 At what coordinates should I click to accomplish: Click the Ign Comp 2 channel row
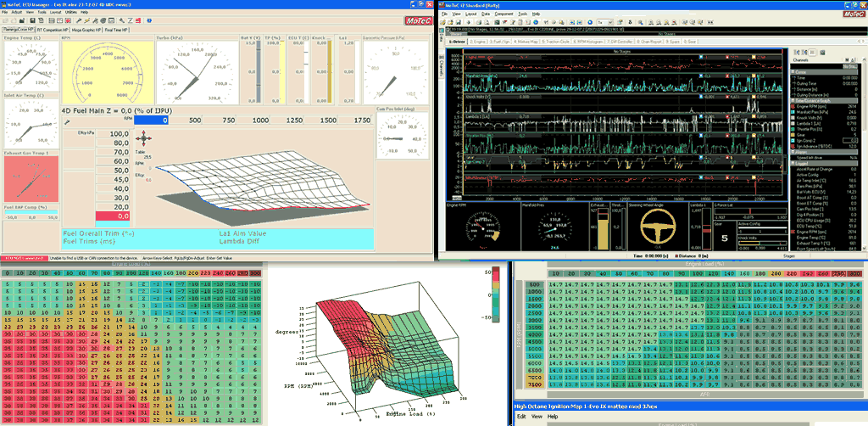(825, 141)
